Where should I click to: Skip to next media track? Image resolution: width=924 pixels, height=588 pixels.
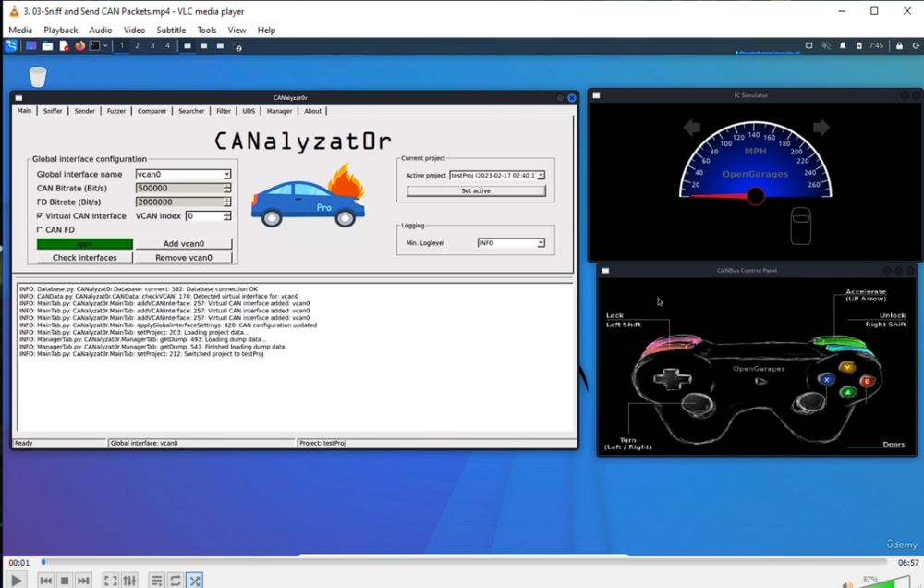point(83,581)
